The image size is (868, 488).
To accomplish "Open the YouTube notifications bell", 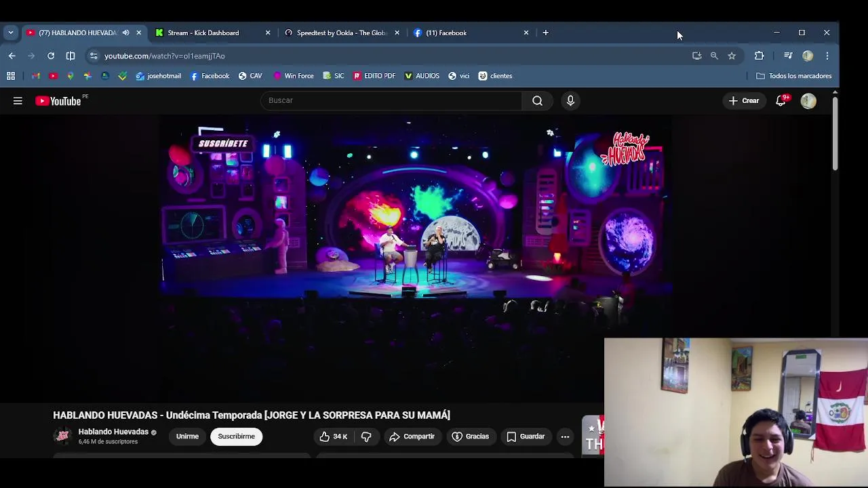I will [x=781, y=100].
